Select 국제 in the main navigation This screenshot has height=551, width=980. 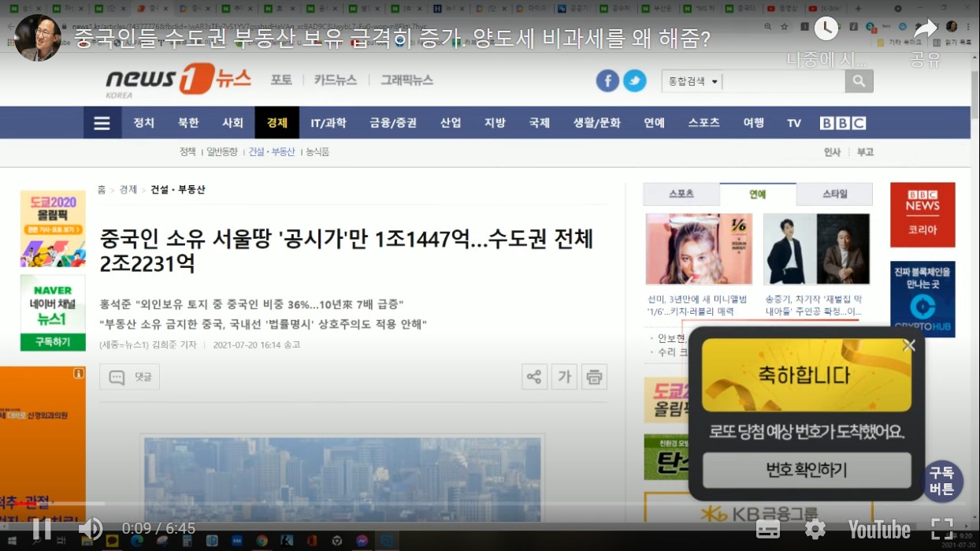(x=540, y=123)
